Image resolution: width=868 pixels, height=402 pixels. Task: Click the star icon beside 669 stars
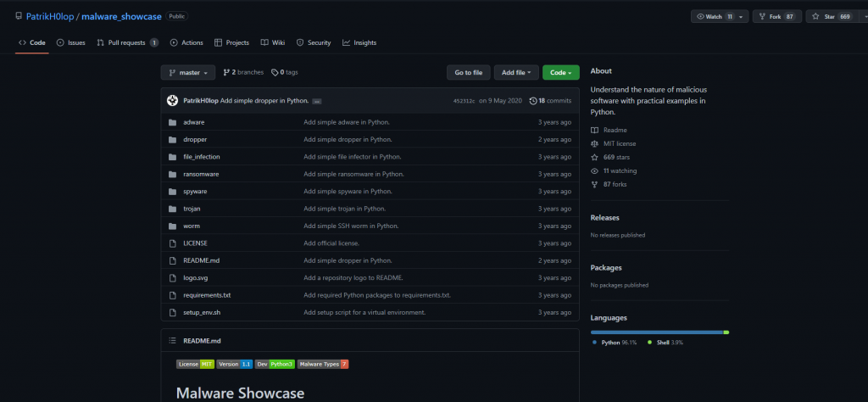tap(594, 157)
